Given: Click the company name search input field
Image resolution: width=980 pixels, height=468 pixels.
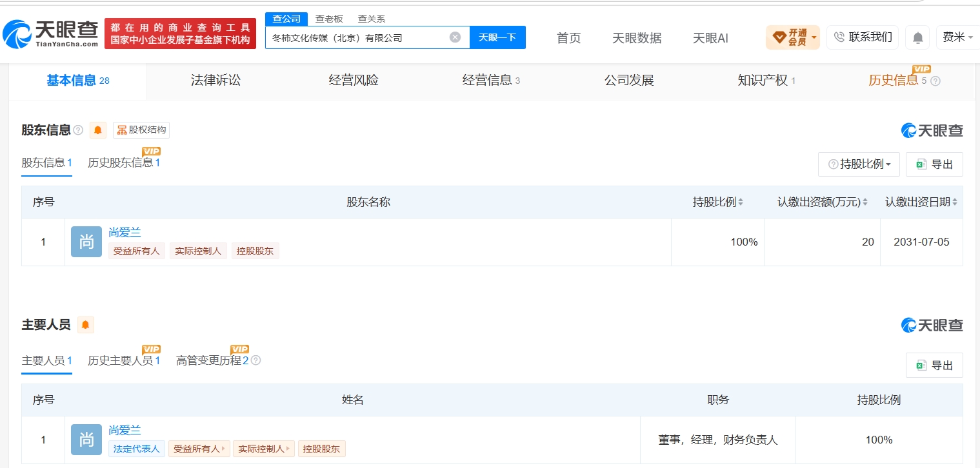Looking at the screenshot, I should coord(358,37).
